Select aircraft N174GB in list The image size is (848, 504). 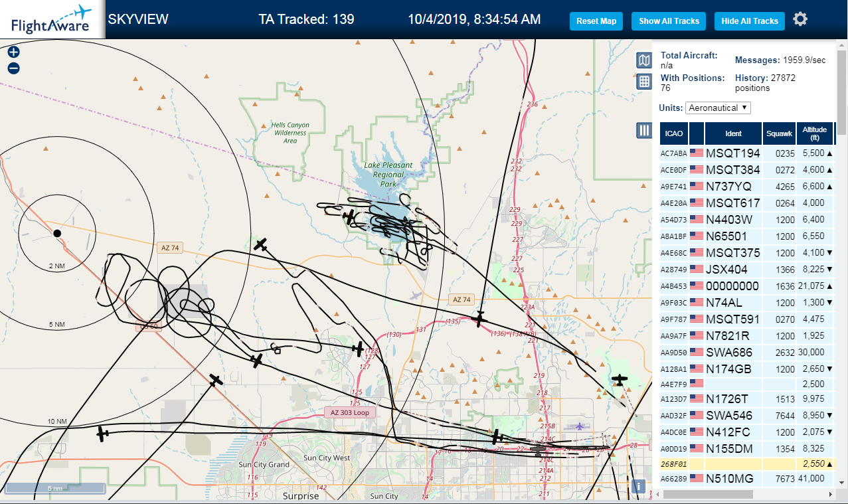[x=746, y=369]
